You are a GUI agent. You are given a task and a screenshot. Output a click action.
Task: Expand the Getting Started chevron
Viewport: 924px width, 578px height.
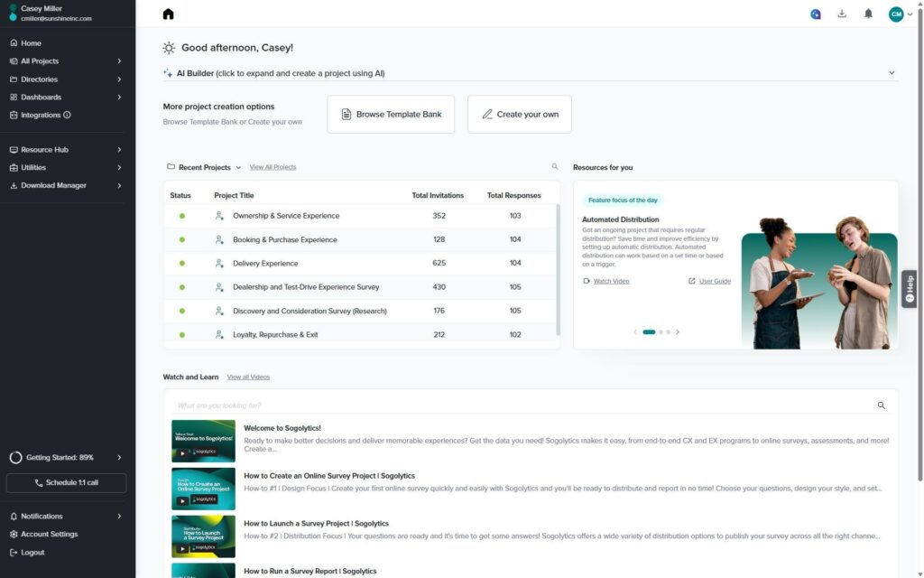[119, 458]
